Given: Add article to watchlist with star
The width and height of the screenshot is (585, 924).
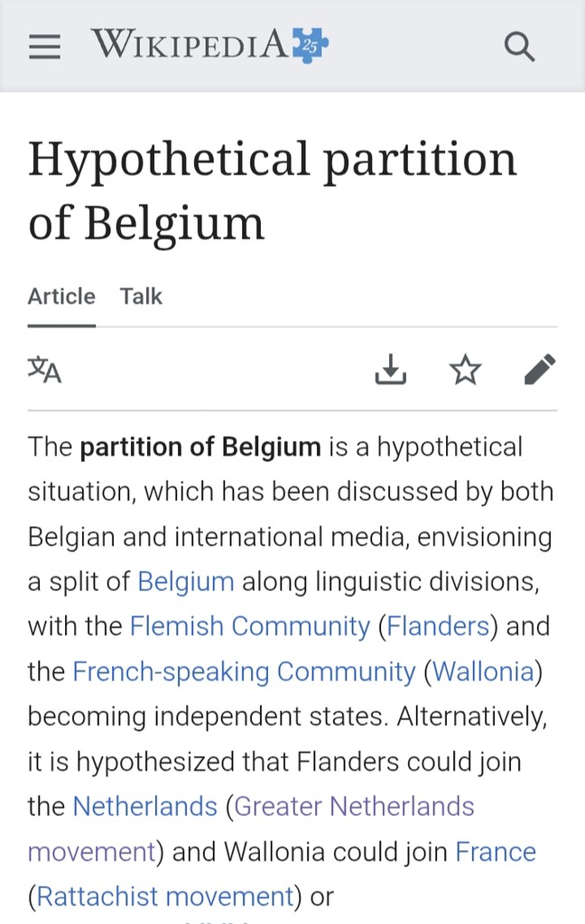Looking at the screenshot, I should point(466,369).
